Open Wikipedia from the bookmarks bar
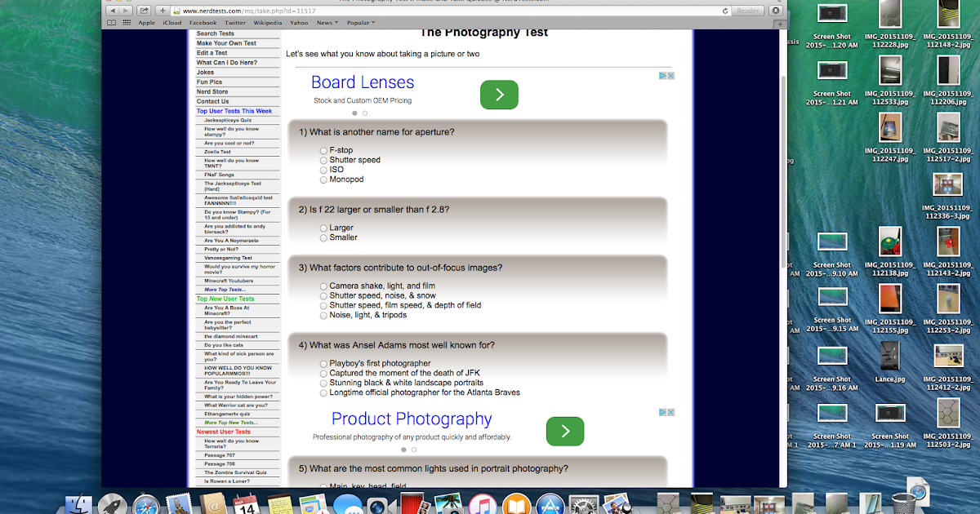Viewport: 980px width, 514px height. click(x=267, y=22)
